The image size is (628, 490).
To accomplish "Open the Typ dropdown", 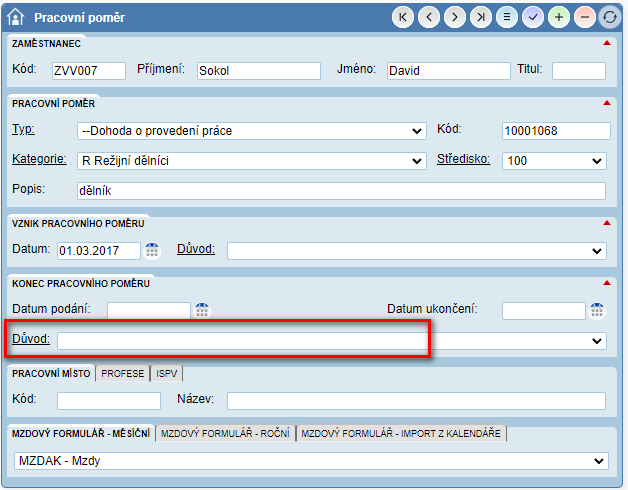I will [x=251, y=131].
